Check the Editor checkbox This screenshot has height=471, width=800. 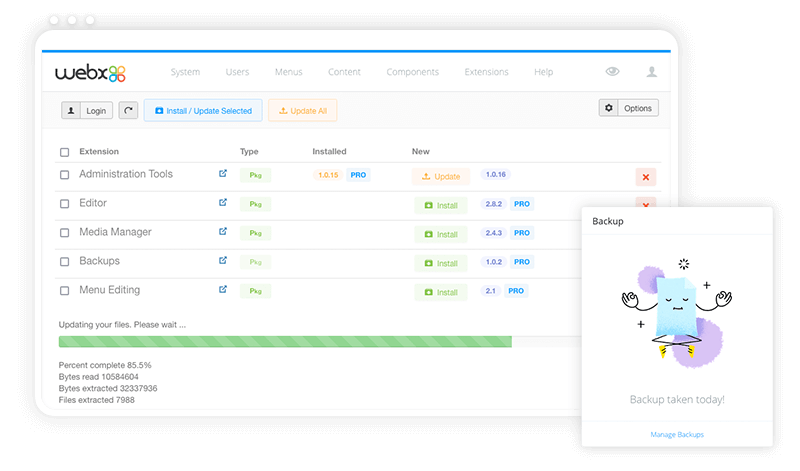(64, 204)
